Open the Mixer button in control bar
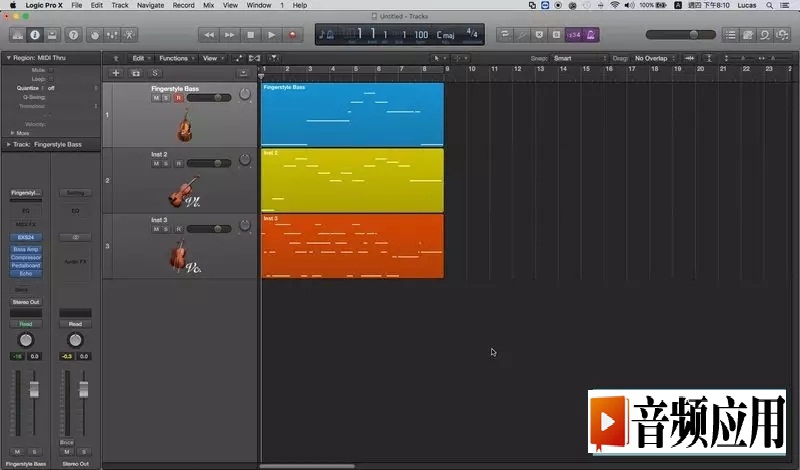This screenshot has width=800, height=470. (x=112, y=35)
